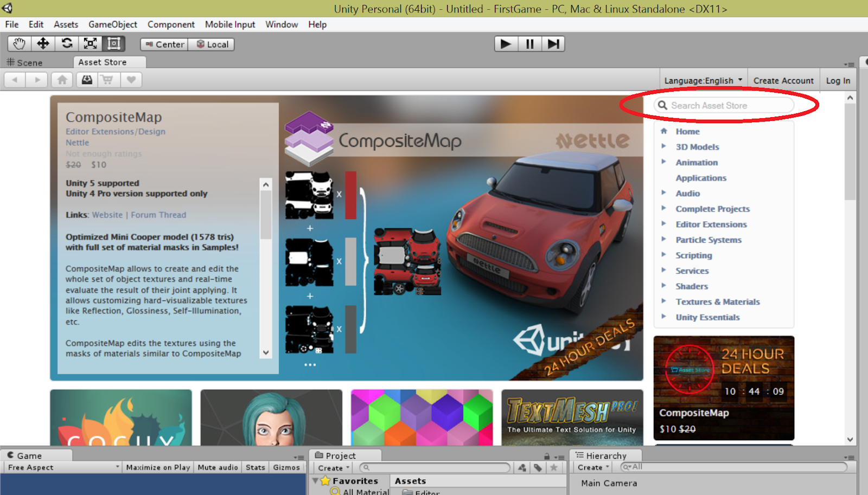The image size is (868, 495).
Task: Open the Forum Thread link
Action: pyautogui.click(x=158, y=215)
